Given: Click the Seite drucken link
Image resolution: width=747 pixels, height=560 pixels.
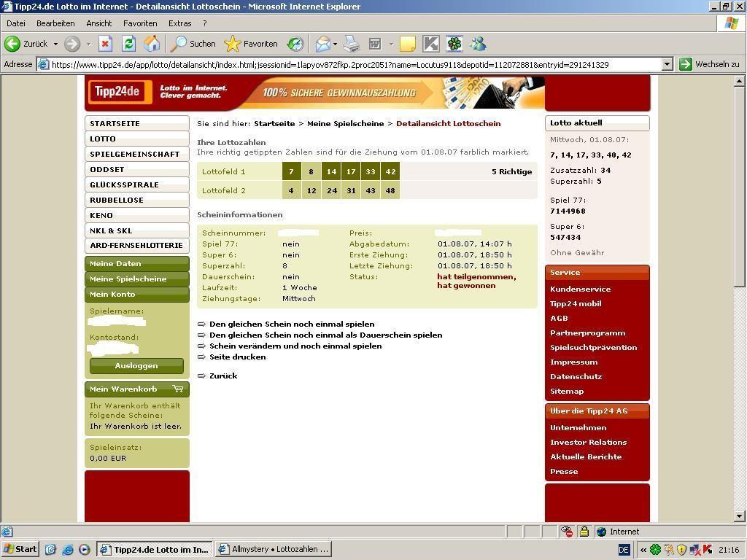Looking at the screenshot, I should coord(238,357).
